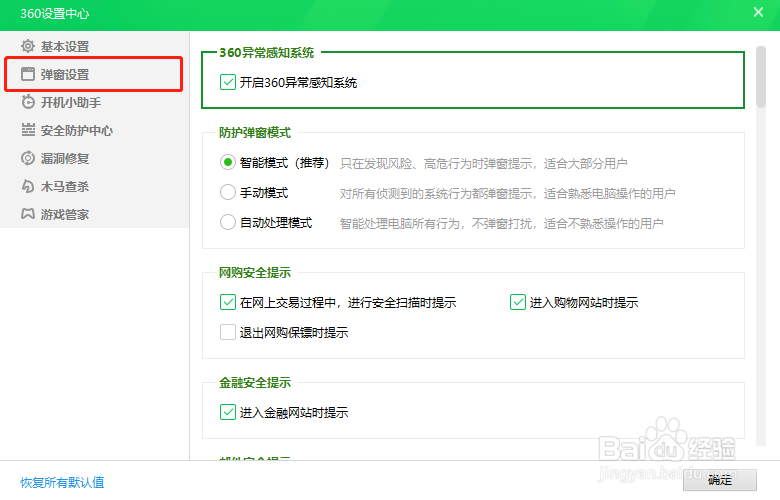The image size is (780, 500).
Task: Click the 360设置中心 title text
Action: pos(55,13)
